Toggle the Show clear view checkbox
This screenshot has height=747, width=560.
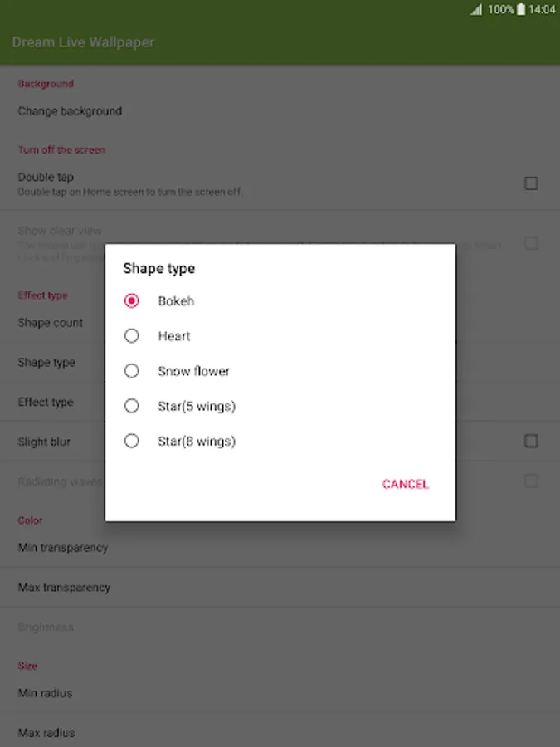[531, 243]
